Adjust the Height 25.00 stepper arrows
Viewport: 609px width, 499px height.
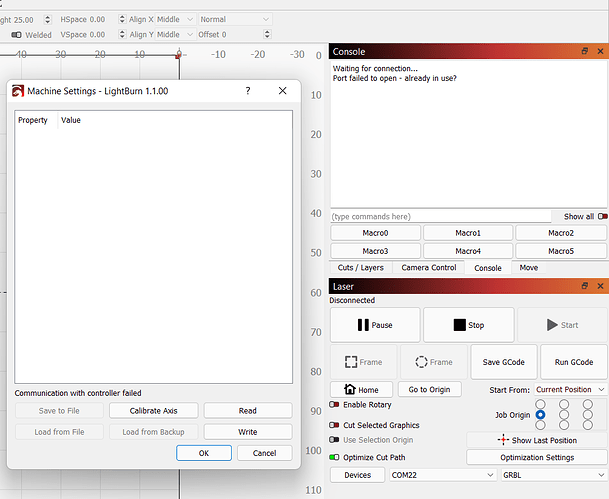tap(47, 19)
